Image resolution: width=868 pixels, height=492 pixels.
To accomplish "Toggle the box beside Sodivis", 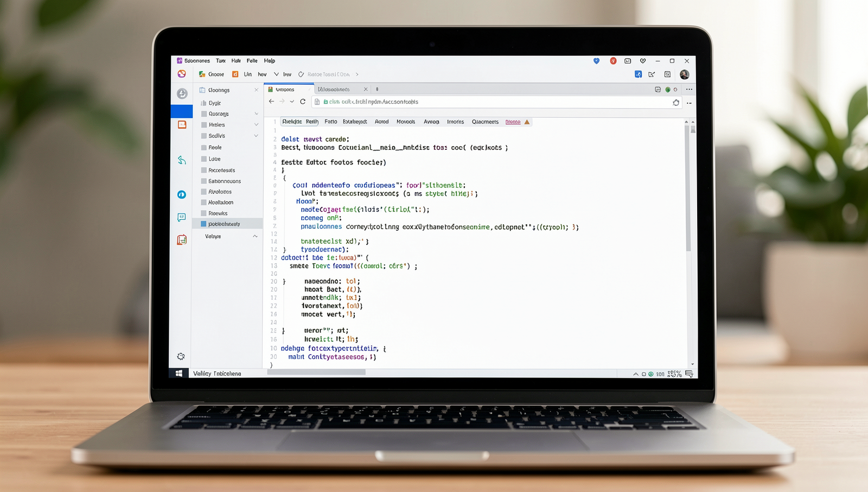I will pos(204,136).
